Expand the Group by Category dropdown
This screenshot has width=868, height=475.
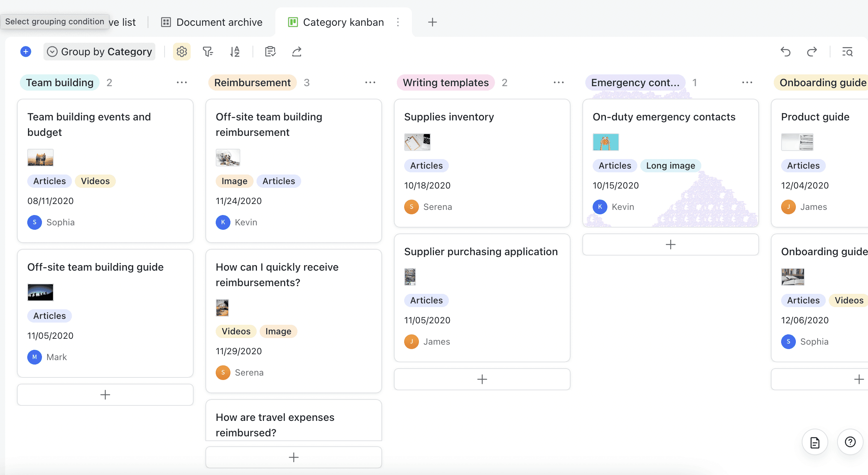click(99, 52)
